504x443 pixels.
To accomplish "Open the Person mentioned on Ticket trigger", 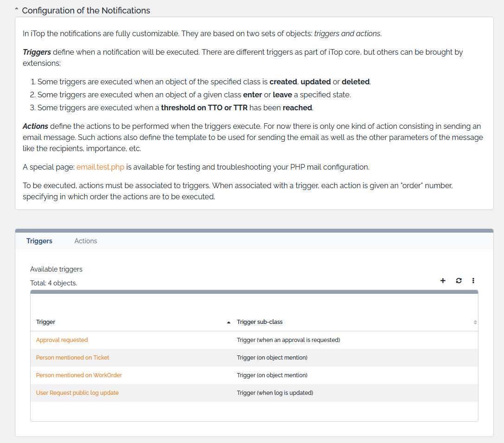I will 72,358.
